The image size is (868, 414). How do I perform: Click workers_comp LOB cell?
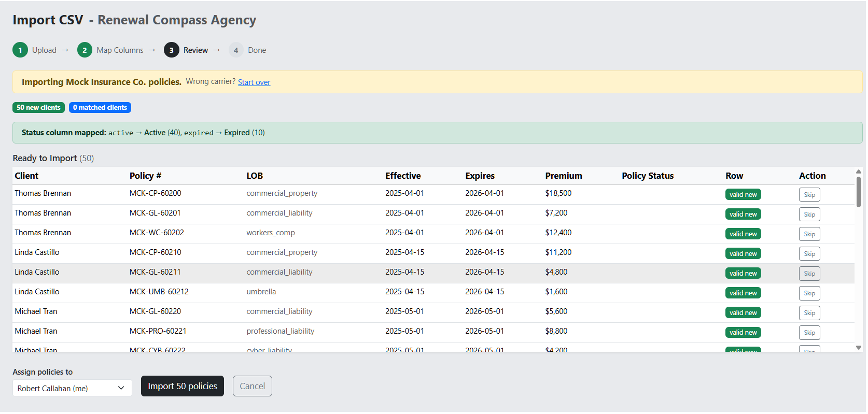click(271, 233)
